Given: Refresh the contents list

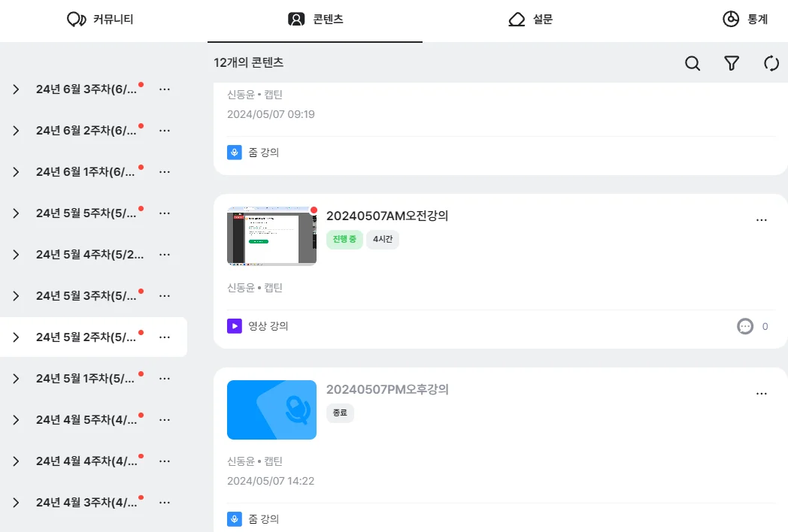Looking at the screenshot, I should click(x=771, y=64).
